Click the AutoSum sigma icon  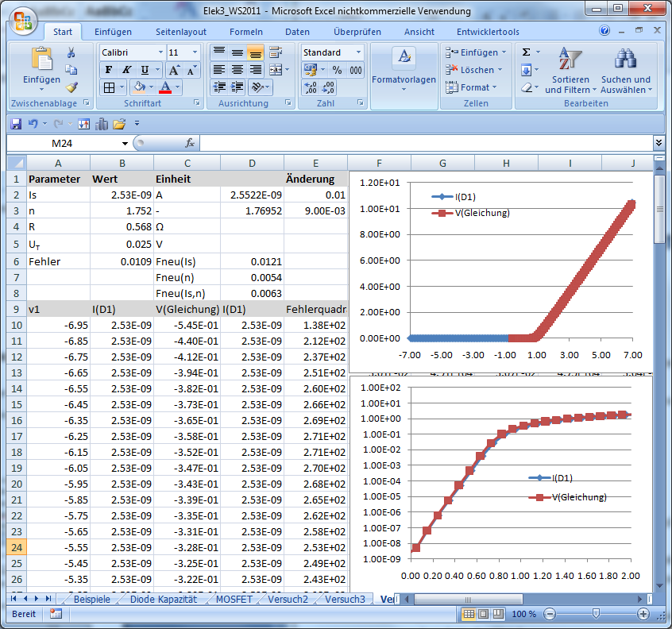pyautogui.click(x=526, y=52)
